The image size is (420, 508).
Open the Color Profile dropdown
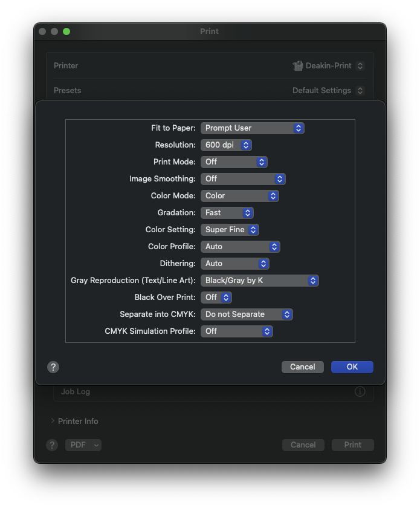(240, 246)
